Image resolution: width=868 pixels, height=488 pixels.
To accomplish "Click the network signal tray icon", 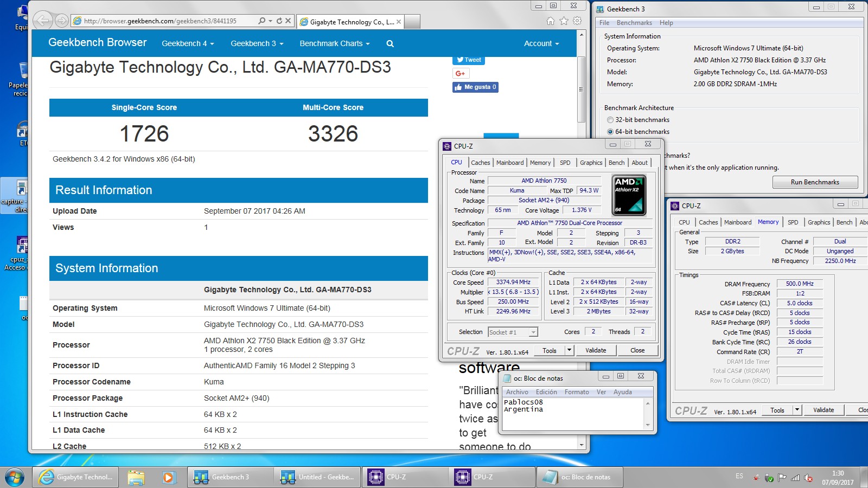I will [x=795, y=478].
